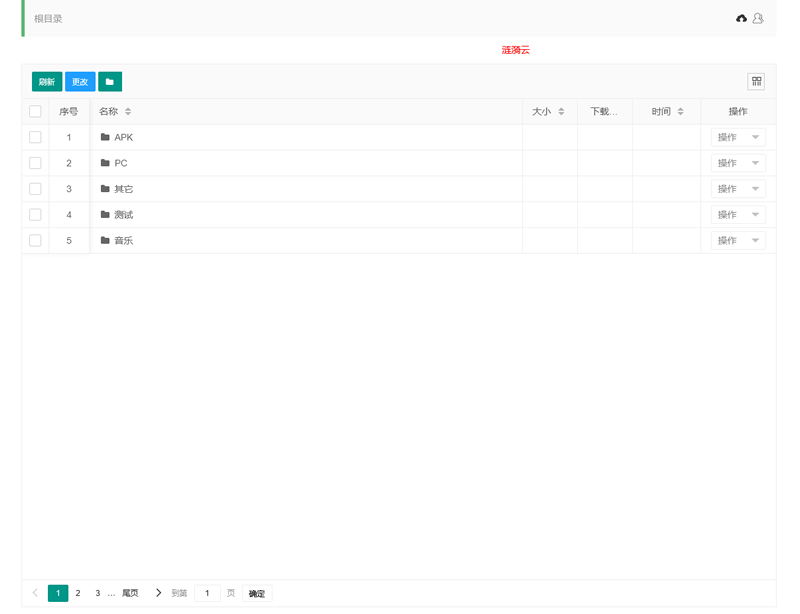The height and width of the screenshot is (614, 800).
Task: Click the sort icon next to 时间 header
Action: (x=681, y=111)
